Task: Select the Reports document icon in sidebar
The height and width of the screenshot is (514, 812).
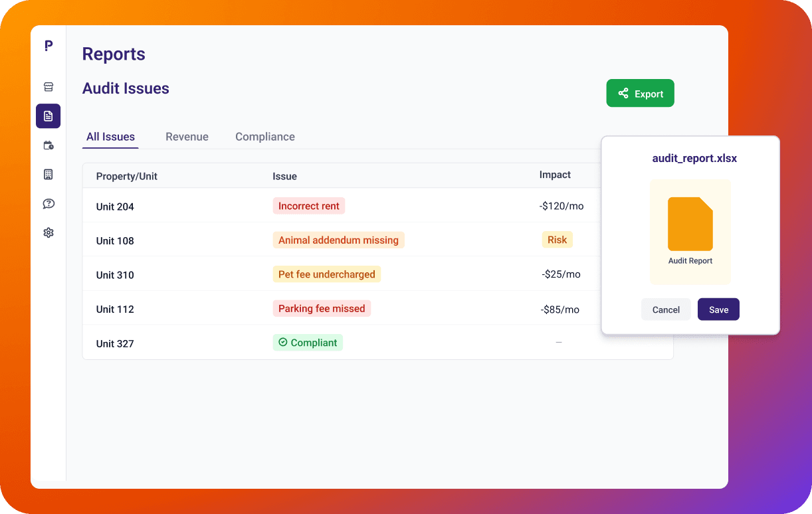Action: pos(48,116)
